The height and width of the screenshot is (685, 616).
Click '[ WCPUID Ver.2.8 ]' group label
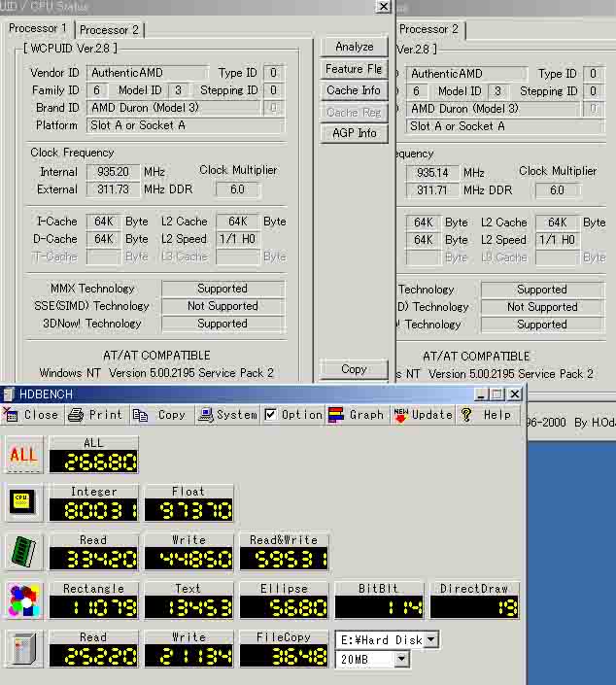[x=70, y=48]
